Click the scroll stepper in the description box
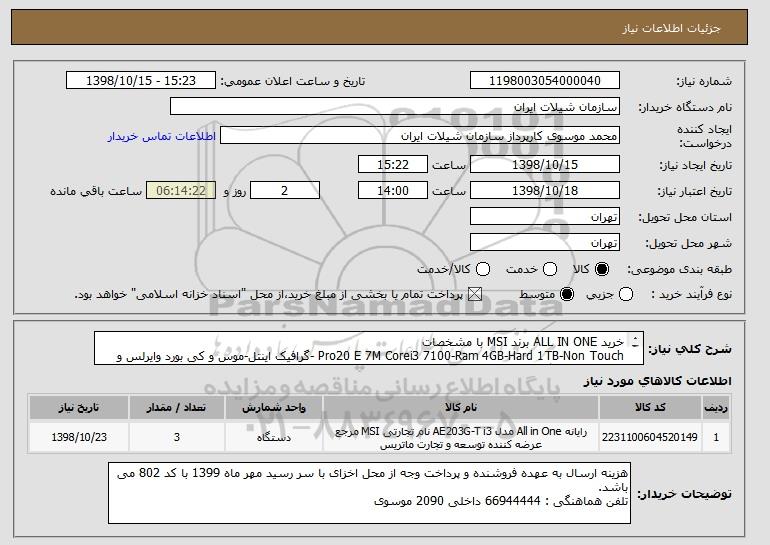 (635, 342)
